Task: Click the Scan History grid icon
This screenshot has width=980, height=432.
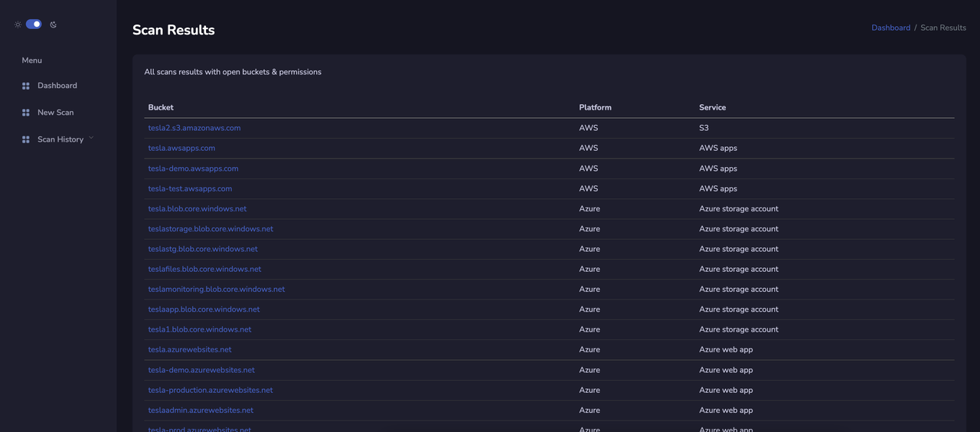Action: point(26,139)
